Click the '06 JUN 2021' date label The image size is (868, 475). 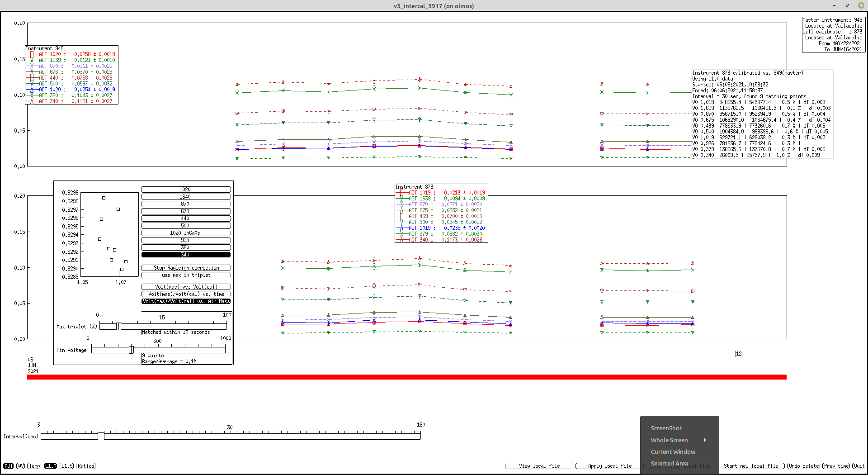coord(33,366)
